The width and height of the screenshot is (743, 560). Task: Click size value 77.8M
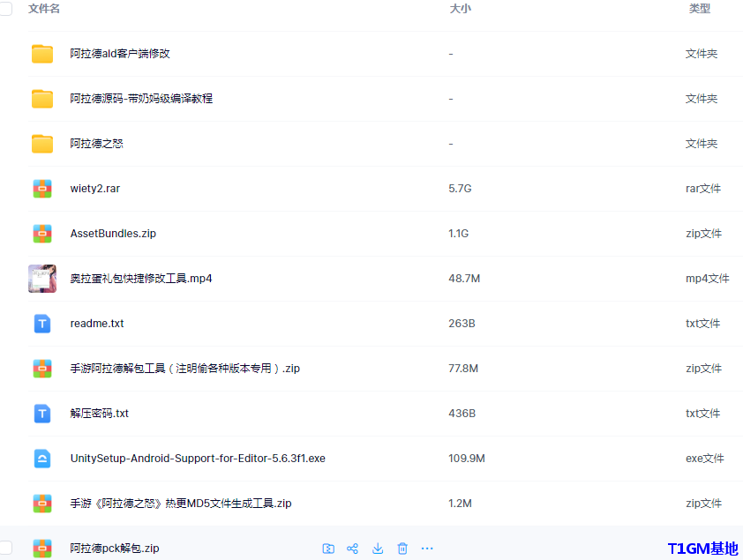pos(463,369)
